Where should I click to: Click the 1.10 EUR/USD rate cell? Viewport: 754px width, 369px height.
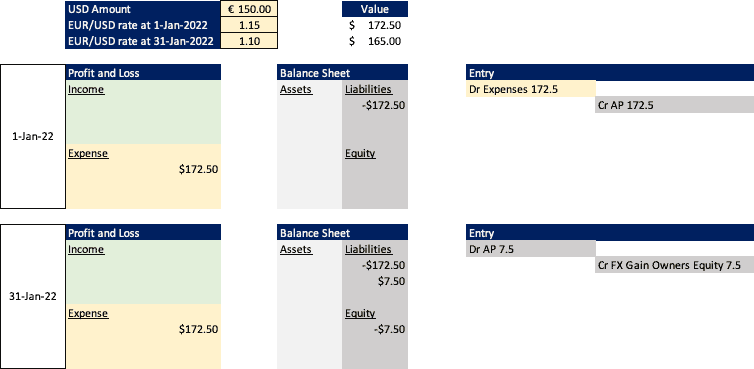[x=249, y=41]
